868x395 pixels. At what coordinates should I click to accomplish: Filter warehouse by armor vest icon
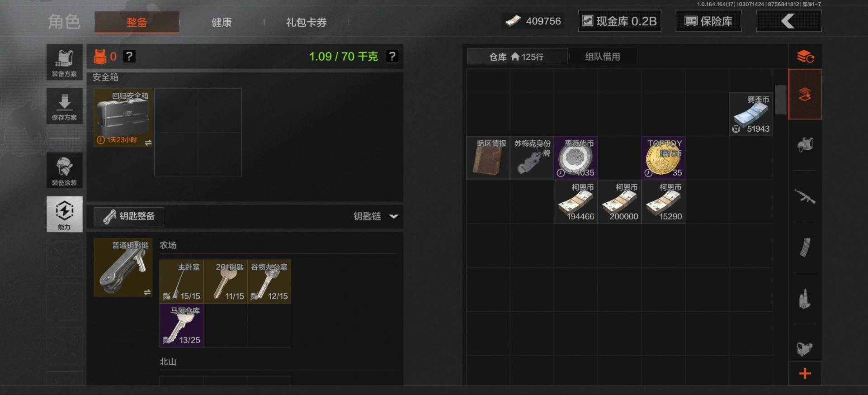point(805,145)
